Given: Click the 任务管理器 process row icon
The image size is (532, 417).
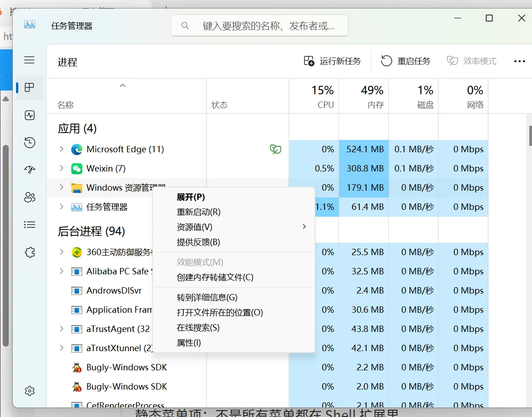Looking at the screenshot, I should click(77, 207).
